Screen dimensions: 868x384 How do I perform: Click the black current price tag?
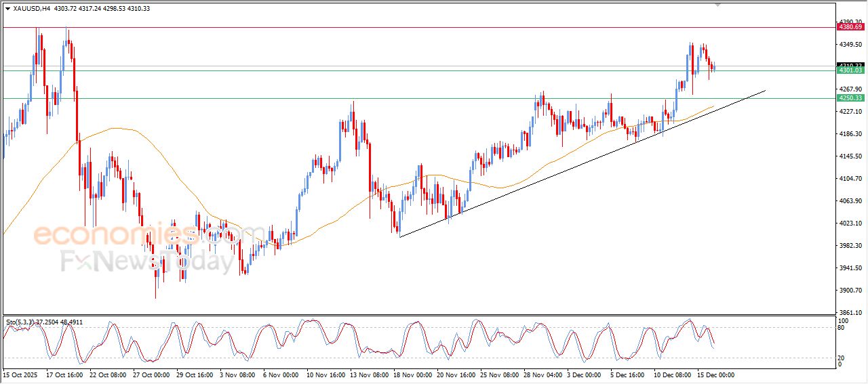[x=850, y=65]
